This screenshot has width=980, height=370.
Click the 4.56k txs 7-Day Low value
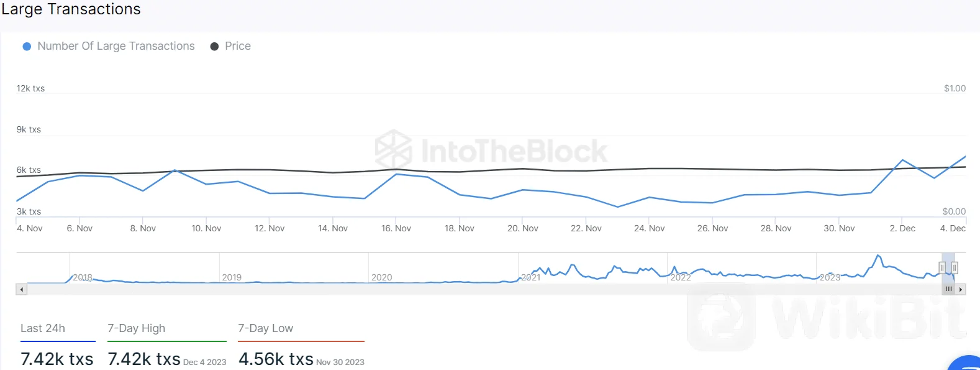276,359
